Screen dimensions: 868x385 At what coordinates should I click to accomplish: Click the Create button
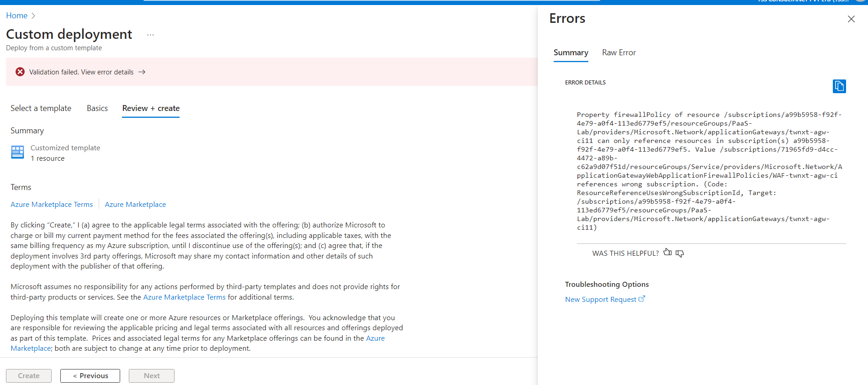click(29, 376)
